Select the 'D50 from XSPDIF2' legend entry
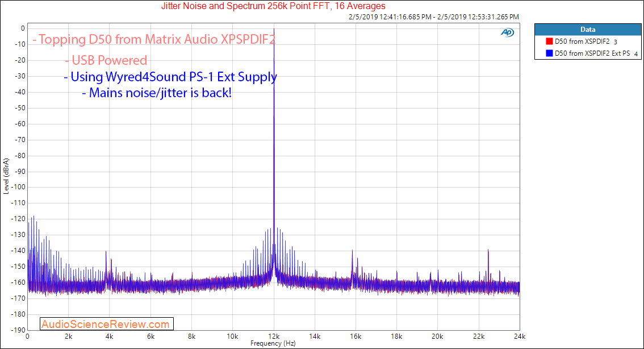This screenshot has height=349, width=644. point(582,41)
